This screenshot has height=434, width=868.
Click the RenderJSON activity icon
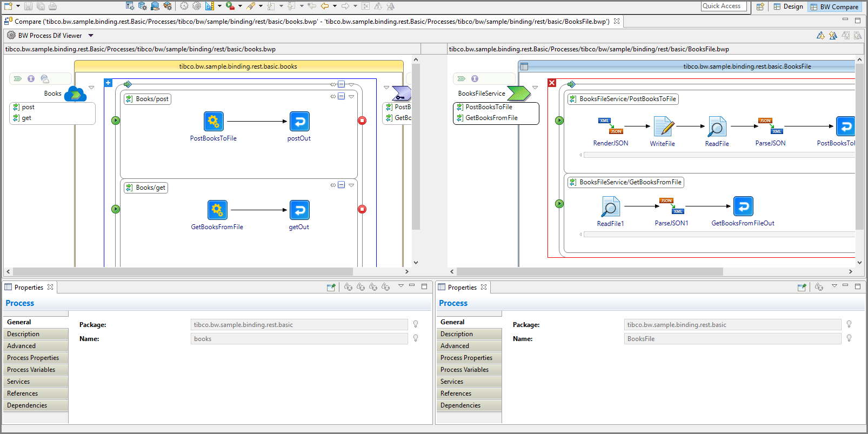point(610,126)
